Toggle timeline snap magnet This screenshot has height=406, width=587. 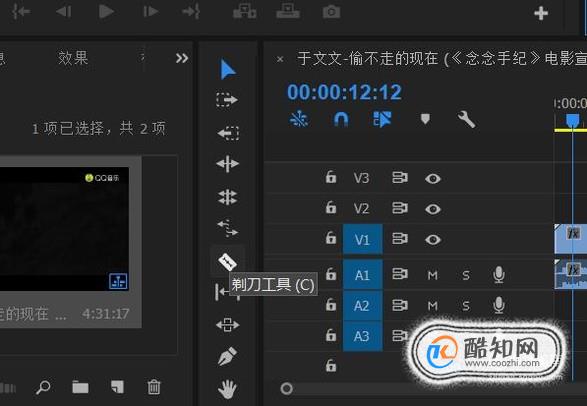click(x=341, y=120)
